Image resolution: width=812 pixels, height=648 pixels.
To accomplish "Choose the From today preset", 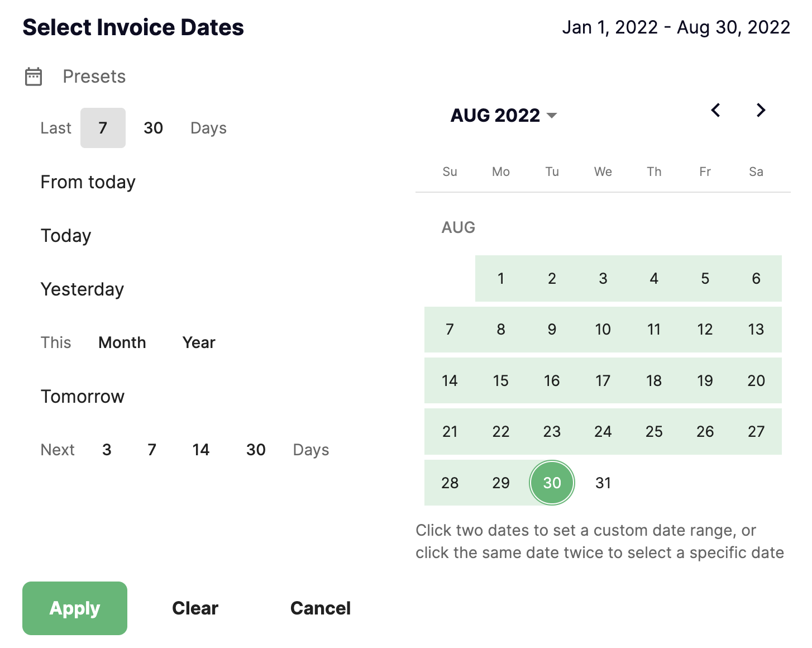I will (x=88, y=182).
